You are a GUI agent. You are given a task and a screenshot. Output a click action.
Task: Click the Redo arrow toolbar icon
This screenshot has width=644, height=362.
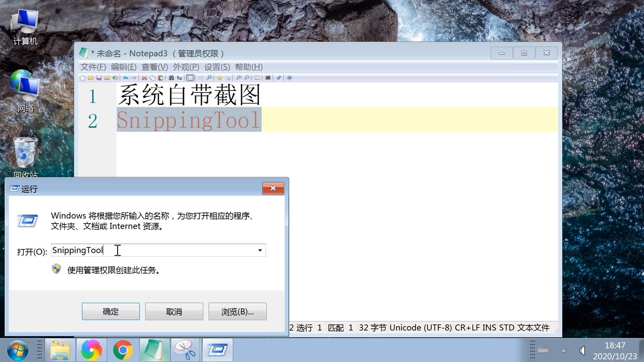point(134,78)
